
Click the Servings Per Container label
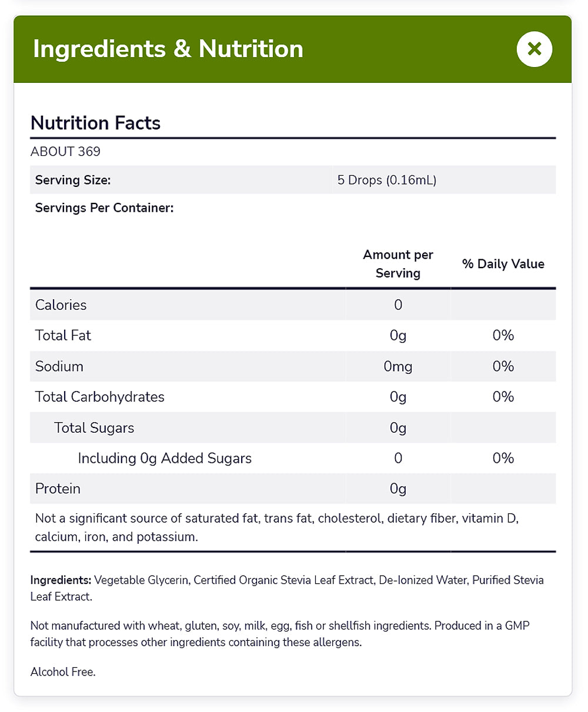(x=104, y=208)
